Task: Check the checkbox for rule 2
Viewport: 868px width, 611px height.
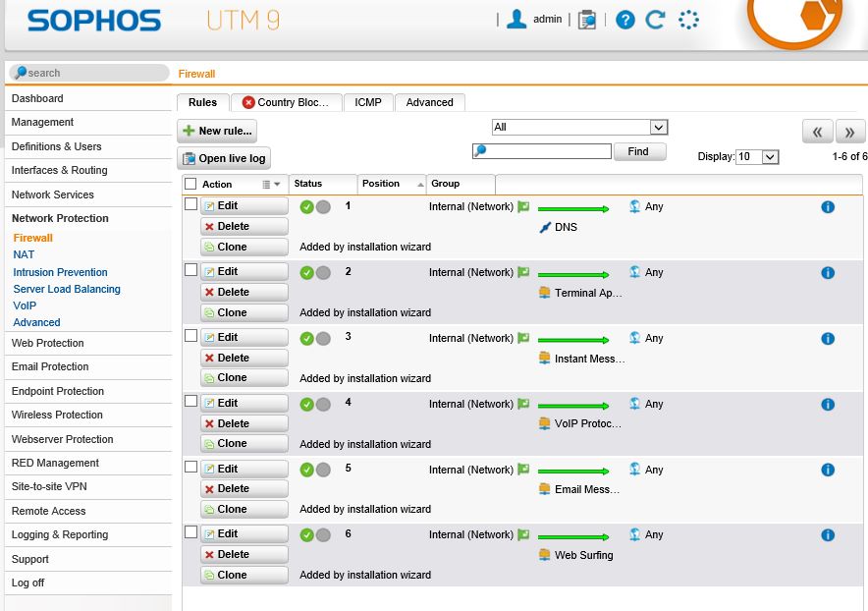Action: (x=191, y=270)
